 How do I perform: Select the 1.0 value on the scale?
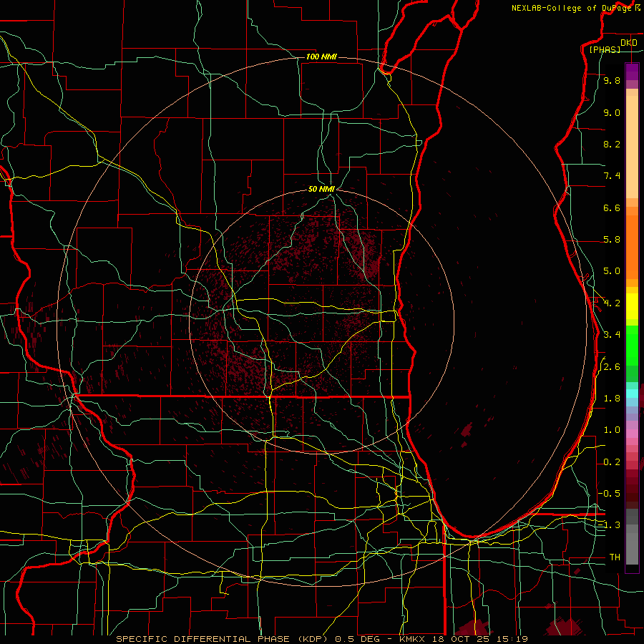tap(612, 430)
